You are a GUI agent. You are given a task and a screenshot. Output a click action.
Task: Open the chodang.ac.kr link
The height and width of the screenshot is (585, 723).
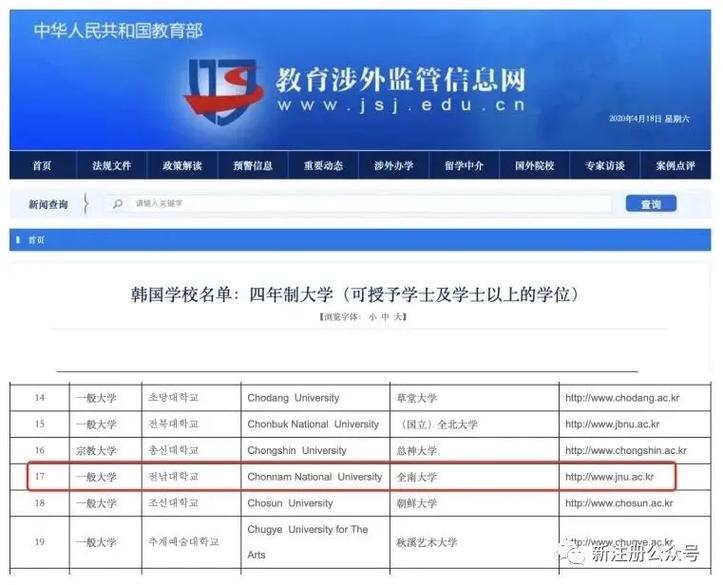click(x=622, y=397)
